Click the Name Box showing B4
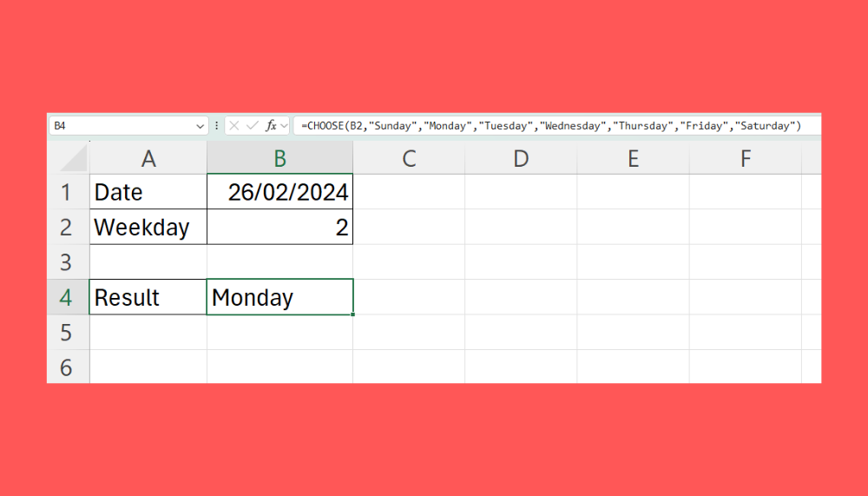This screenshot has height=496, width=868. (x=122, y=126)
